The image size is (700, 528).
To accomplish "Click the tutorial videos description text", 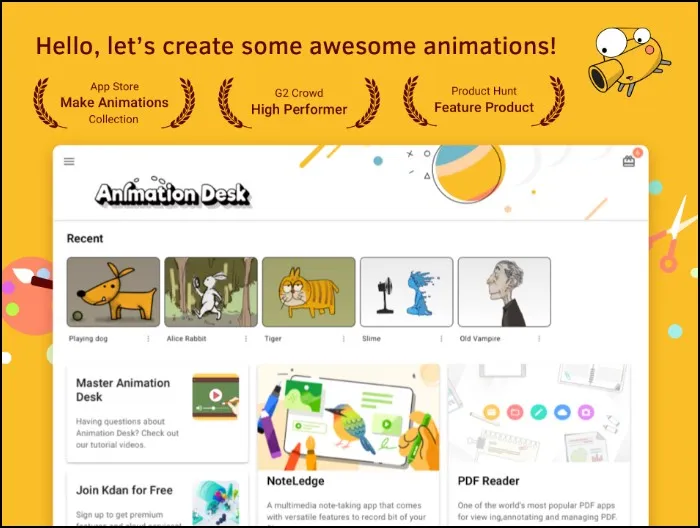I will tap(127, 433).
